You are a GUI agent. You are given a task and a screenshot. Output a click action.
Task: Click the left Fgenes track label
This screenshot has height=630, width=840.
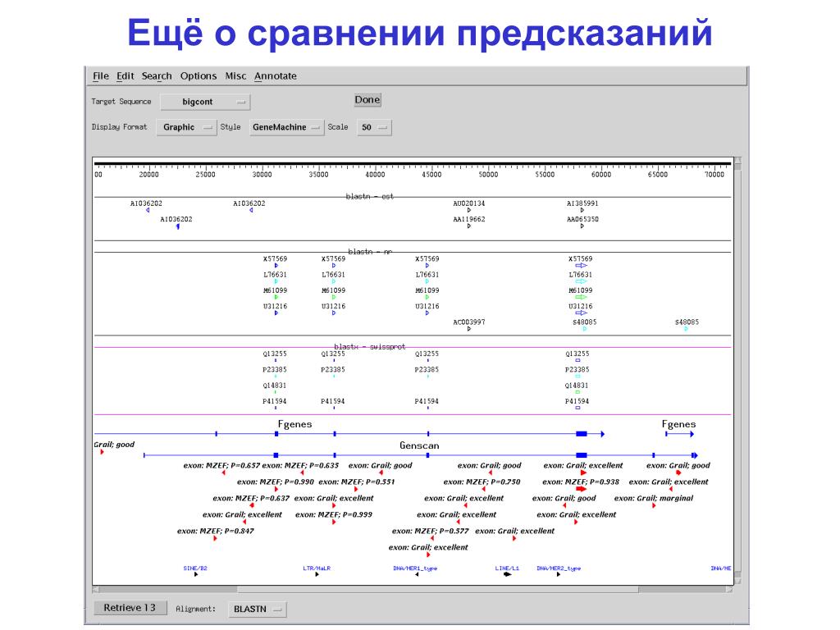(294, 424)
